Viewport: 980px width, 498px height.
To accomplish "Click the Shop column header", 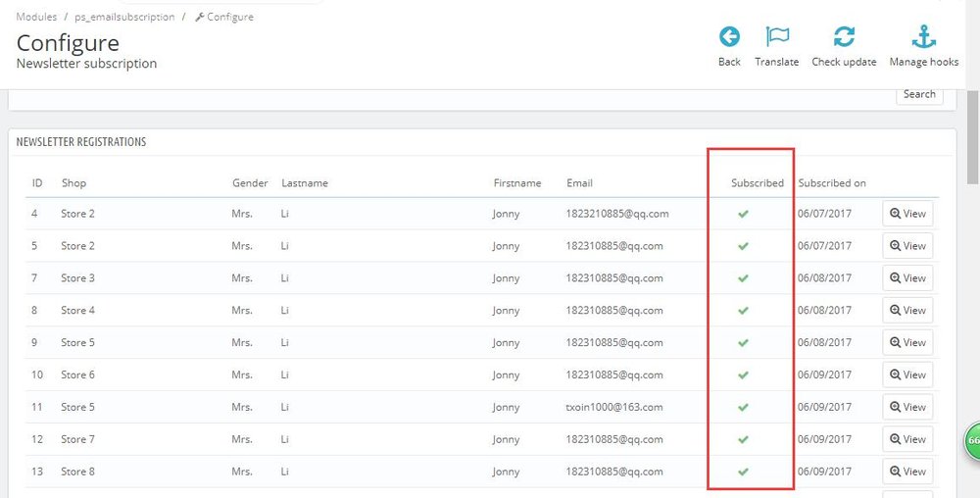I will 73,183.
